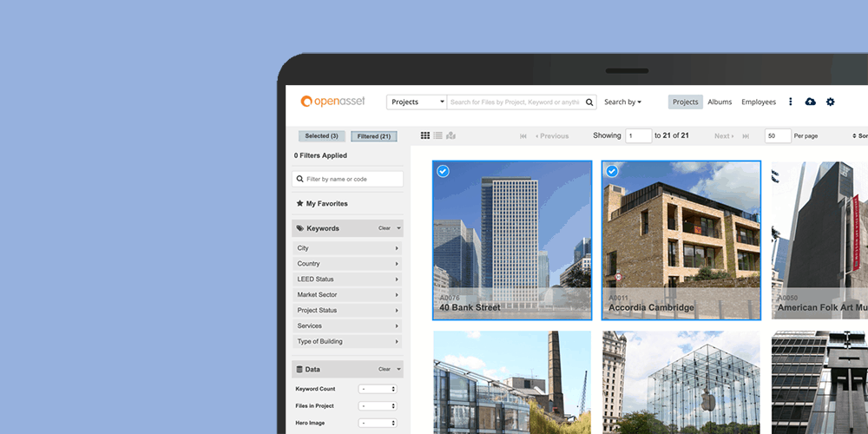Focus the Filter by name or code field
Screen dimensions: 868x434
(x=348, y=179)
